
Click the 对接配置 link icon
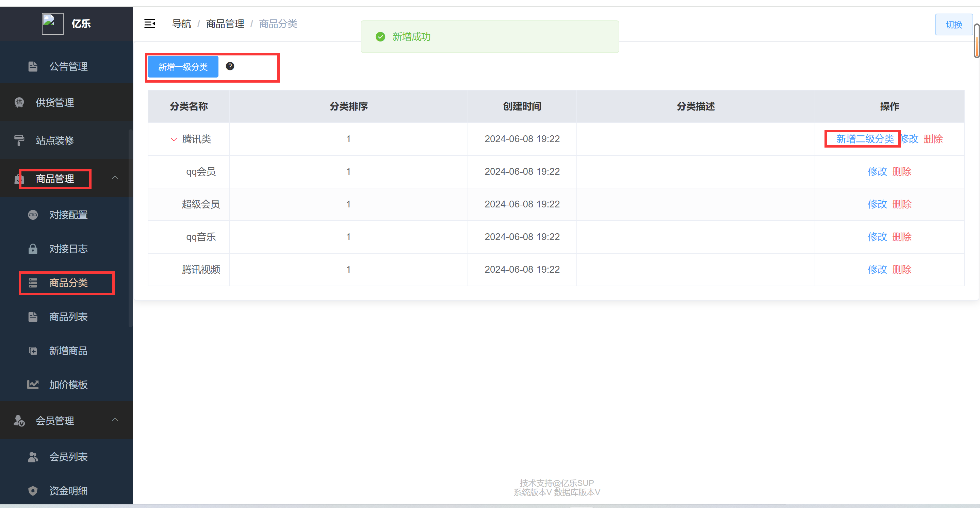click(x=33, y=215)
